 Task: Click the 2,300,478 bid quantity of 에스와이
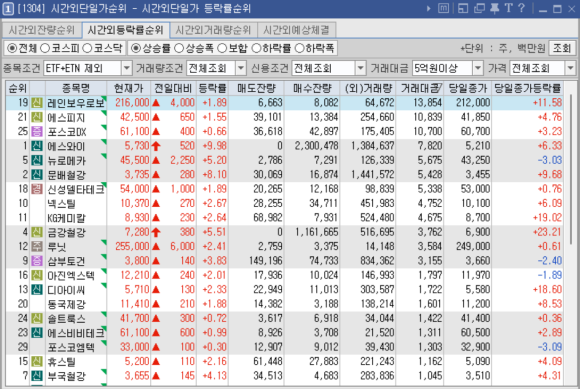coord(317,146)
